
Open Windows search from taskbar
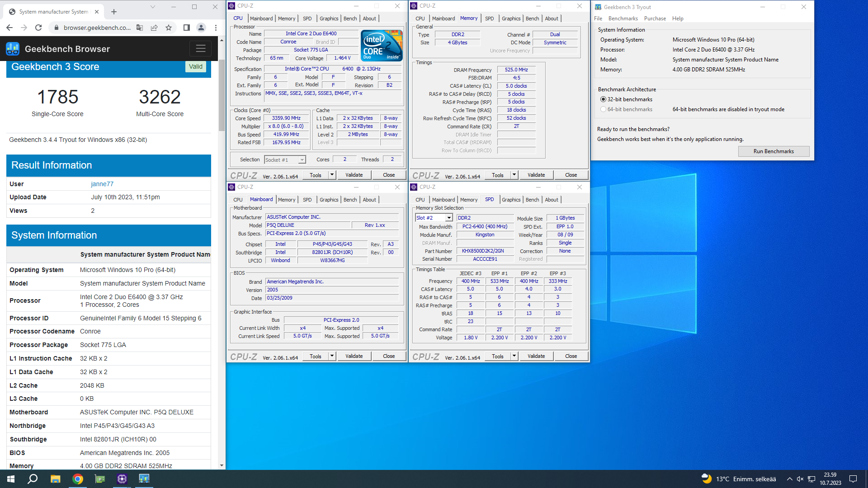pyautogui.click(x=33, y=479)
